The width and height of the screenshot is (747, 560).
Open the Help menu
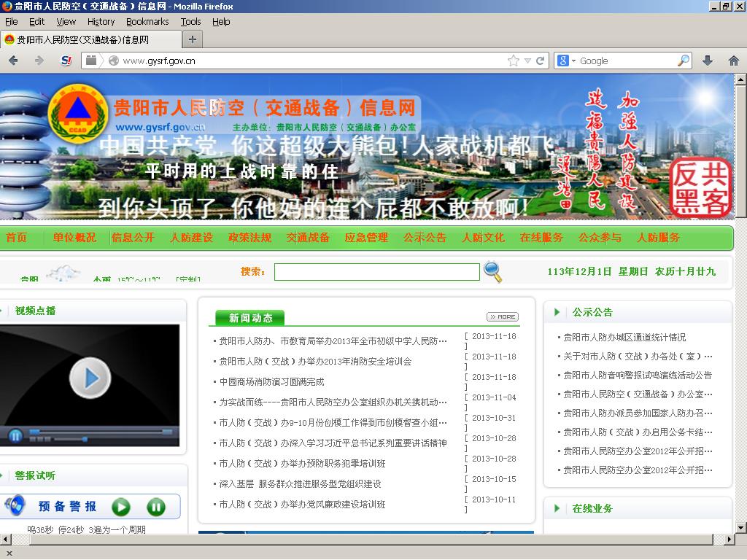[221, 21]
